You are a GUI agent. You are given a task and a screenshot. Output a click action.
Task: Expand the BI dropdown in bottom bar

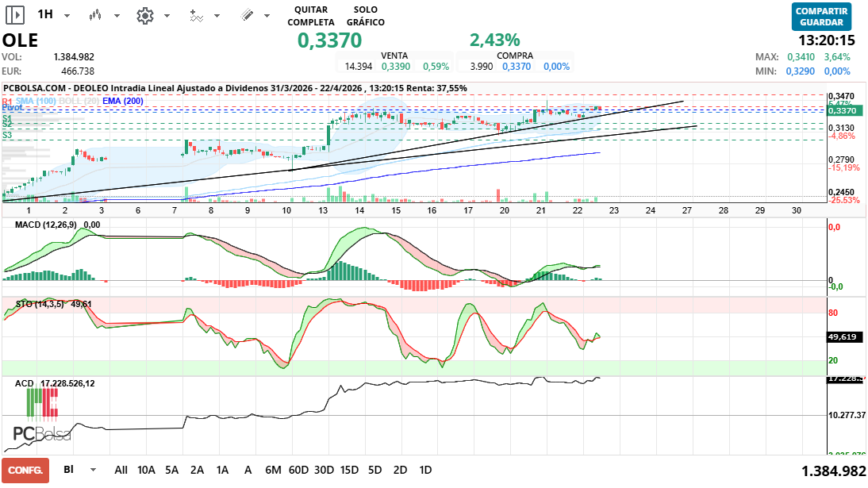pos(94,470)
